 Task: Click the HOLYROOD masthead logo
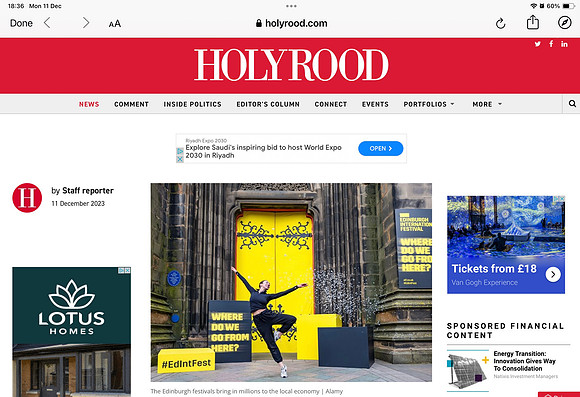point(291,65)
